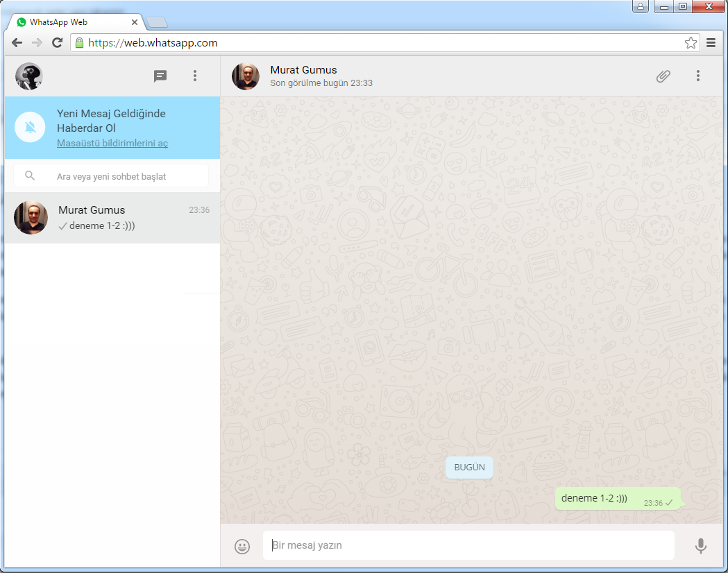Open the Murat Gumus chat in list
The image size is (728, 573).
click(112, 218)
